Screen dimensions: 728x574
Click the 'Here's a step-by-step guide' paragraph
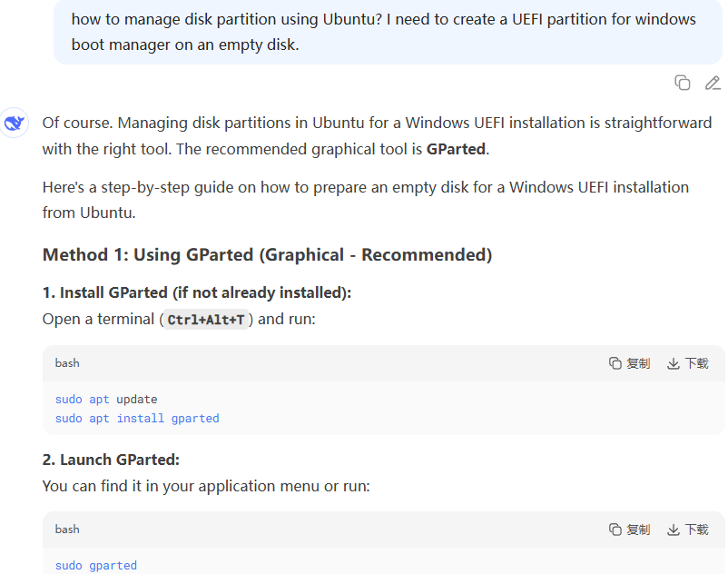point(366,200)
